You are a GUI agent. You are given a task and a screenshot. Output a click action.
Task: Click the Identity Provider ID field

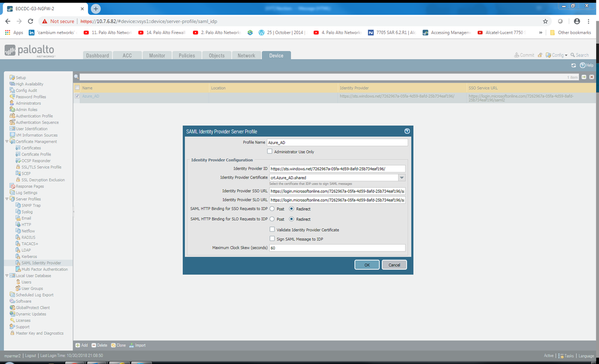(337, 169)
